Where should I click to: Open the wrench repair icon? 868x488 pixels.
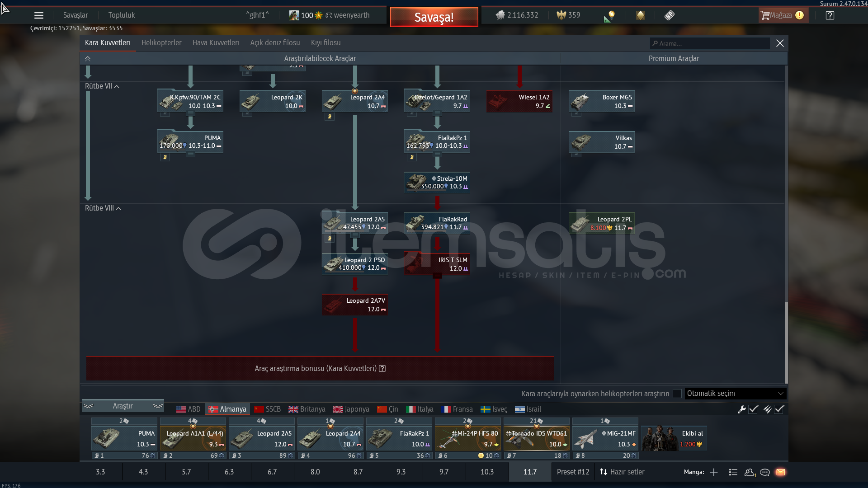741,409
